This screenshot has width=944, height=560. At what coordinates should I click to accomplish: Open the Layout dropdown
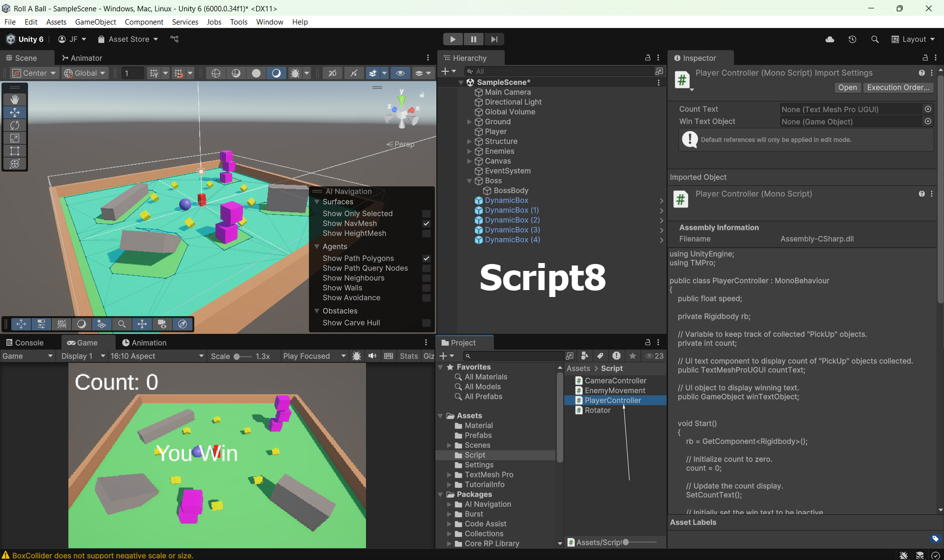point(914,39)
